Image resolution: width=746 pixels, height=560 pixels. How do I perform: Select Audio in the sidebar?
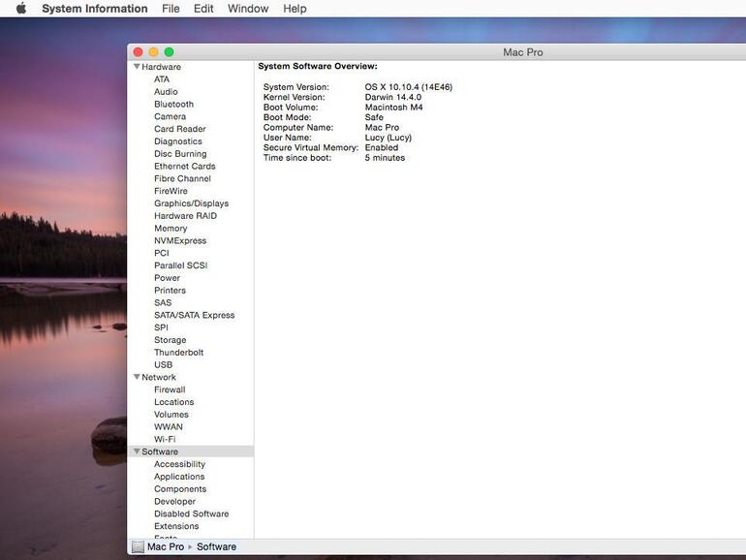(166, 91)
